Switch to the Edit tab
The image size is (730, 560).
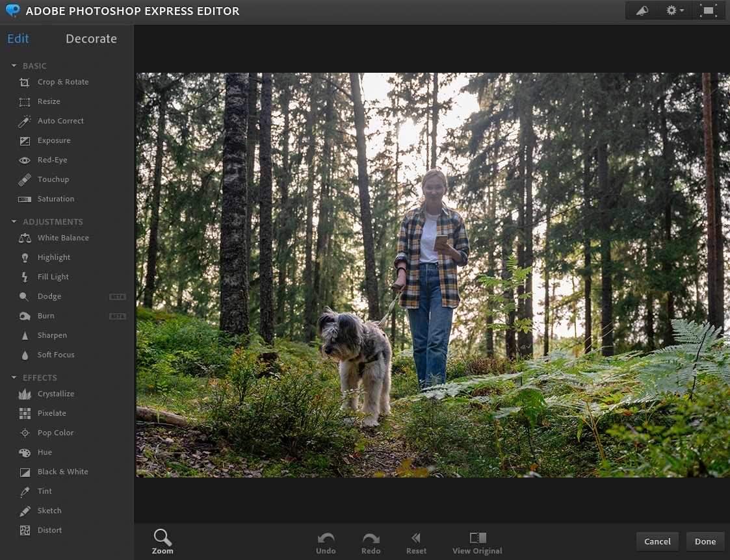(x=18, y=39)
